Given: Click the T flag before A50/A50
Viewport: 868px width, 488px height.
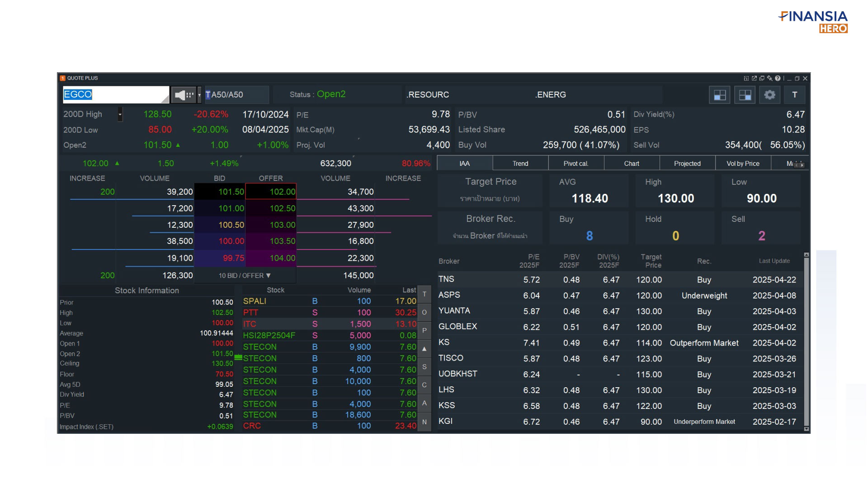Looking at the screenshot, I should (x=208, y=95).
